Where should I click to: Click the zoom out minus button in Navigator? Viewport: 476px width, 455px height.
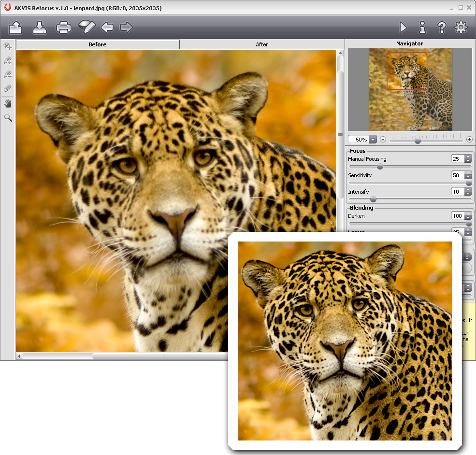(383, 140)
